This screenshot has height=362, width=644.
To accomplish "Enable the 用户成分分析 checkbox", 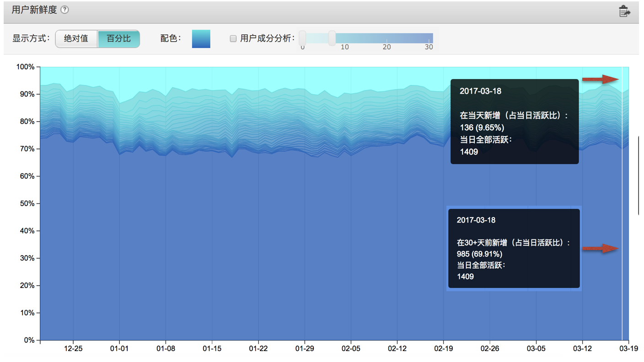I will coord(233,38).
